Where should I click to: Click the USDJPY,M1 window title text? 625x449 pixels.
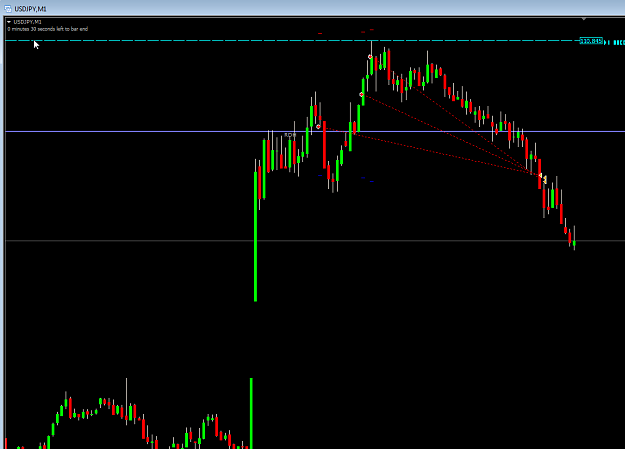pos(30,9)
